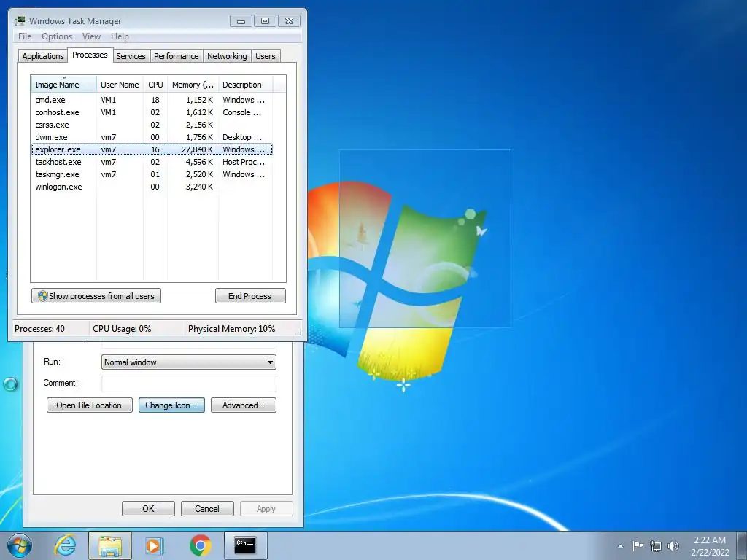Open Windows Explorer from the taskbar folder icon

pos(110,545)
